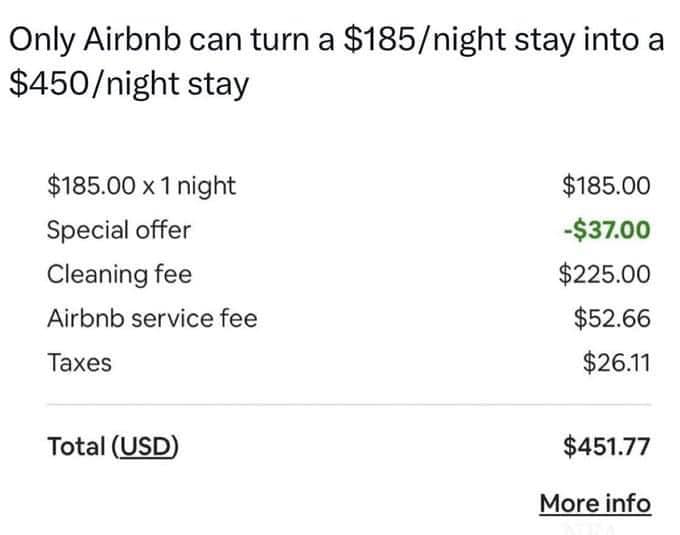Viewport: 680px width, 535px height.
Task: Click the $225.00 cleaning fee amount
Action: (x=604, y=274)
